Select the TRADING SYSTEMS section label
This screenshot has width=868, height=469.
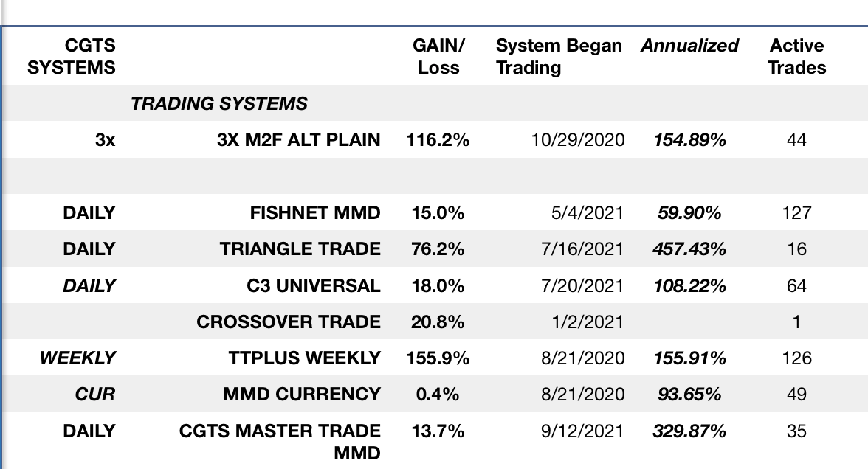pyautogui.click(x=219, y=104)
